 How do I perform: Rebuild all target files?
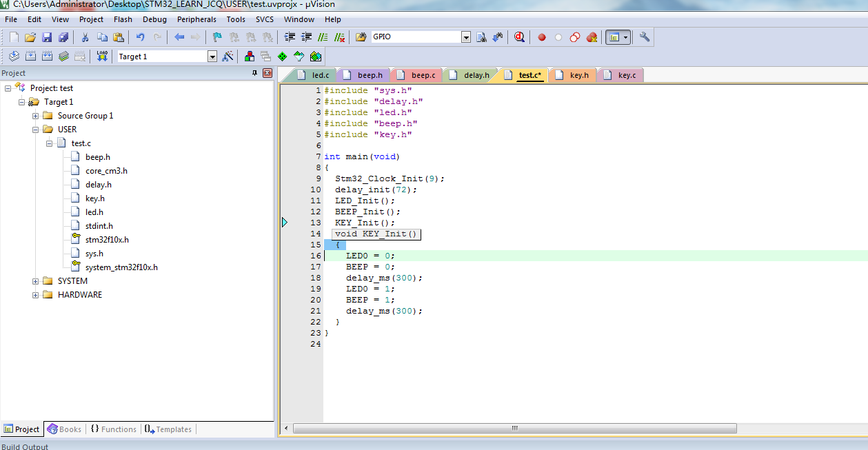click(x=46, y=57)
